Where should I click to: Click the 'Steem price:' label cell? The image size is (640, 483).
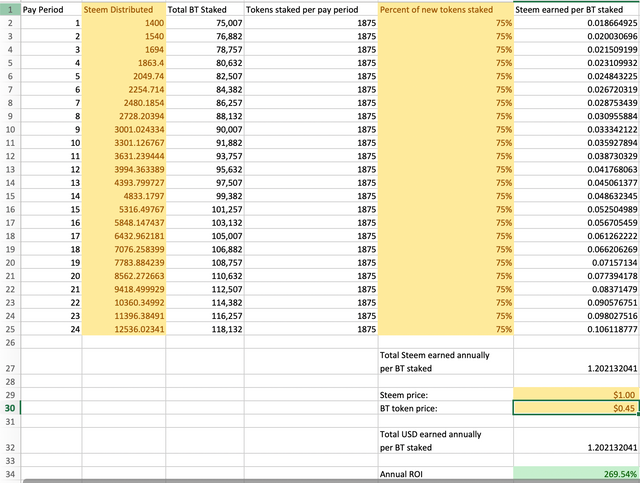pos(446,395)
